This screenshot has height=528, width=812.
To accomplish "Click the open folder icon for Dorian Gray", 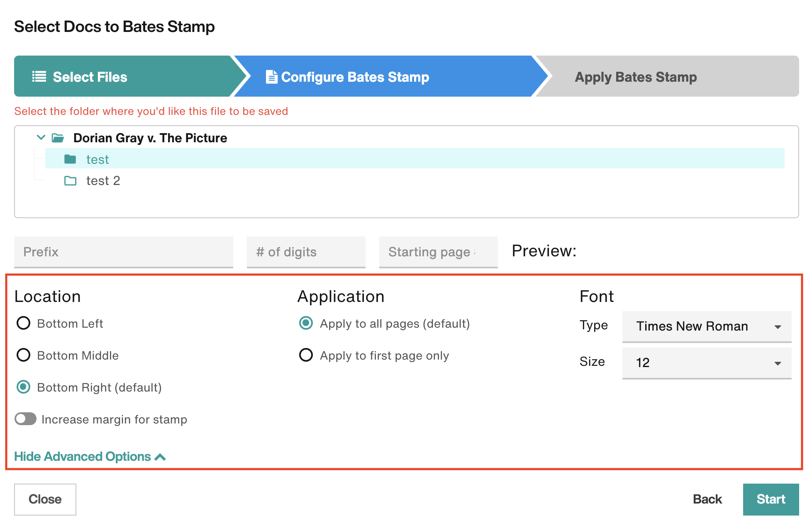I will 58,138.
